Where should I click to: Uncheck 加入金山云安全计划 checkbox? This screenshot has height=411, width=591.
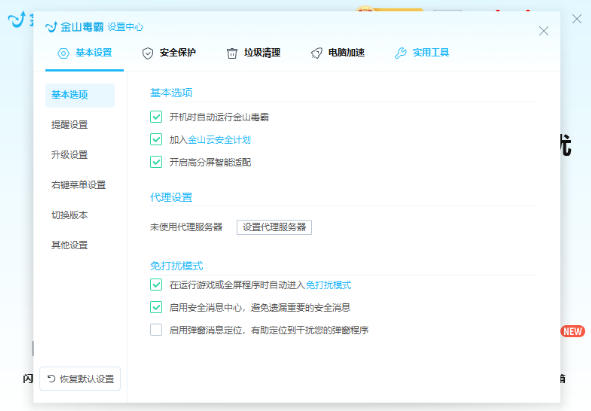156,140
